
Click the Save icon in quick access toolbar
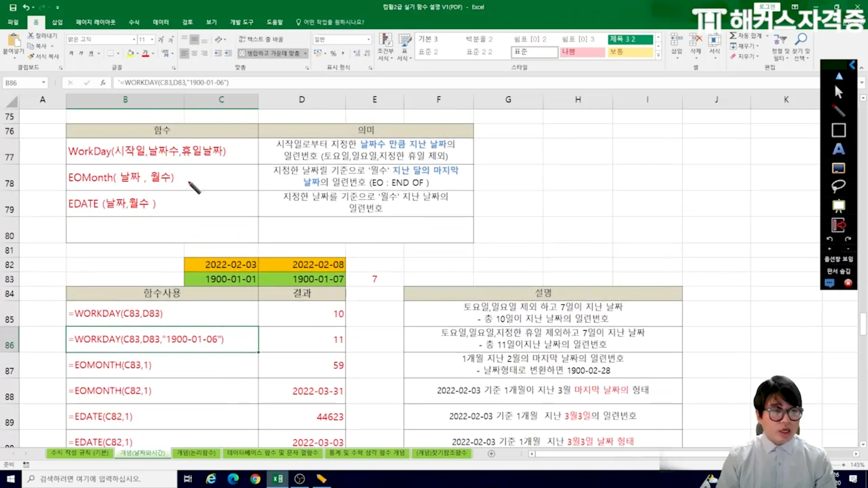13,7
